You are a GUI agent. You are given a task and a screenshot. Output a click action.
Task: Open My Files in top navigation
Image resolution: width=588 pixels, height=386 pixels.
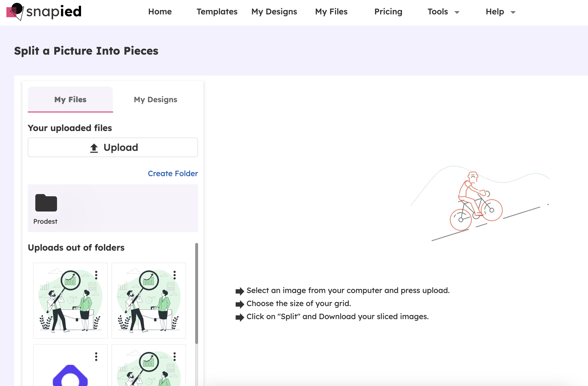tap(331, 12)
